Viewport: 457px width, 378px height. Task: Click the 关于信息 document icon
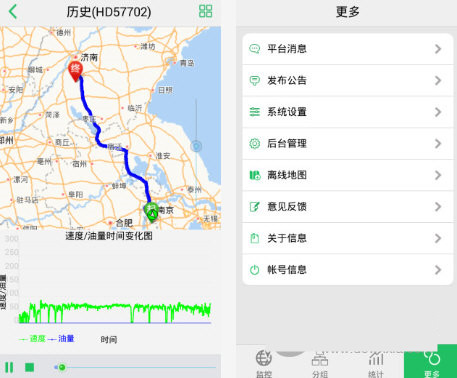point(255,238)
